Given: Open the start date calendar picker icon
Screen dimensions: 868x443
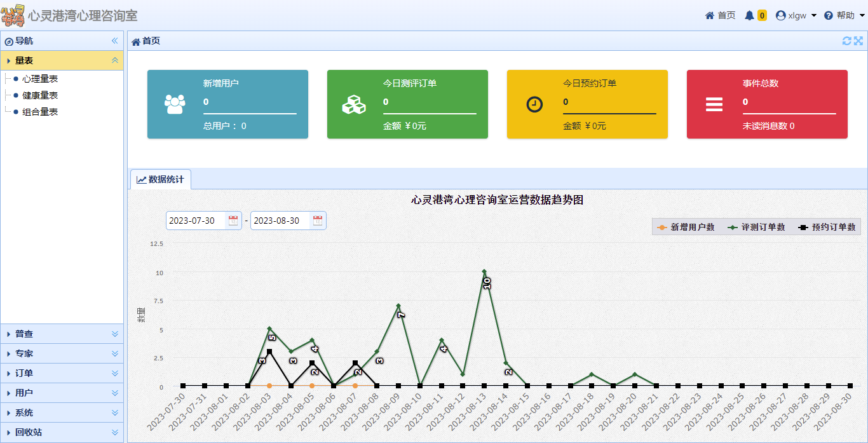Looking at the screenshot, I should click(x=233, y=221).
